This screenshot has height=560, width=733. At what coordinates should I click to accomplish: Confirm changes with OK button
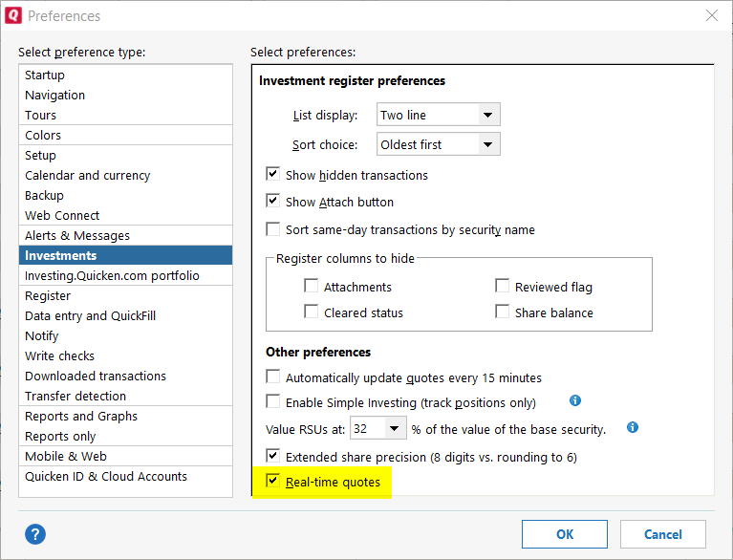click(x=564, y=534)
